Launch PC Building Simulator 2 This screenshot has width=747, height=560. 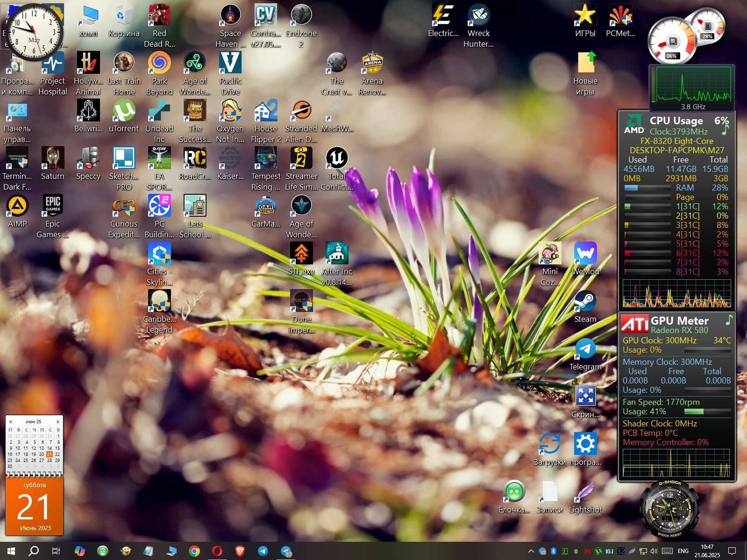click(159, 217)
